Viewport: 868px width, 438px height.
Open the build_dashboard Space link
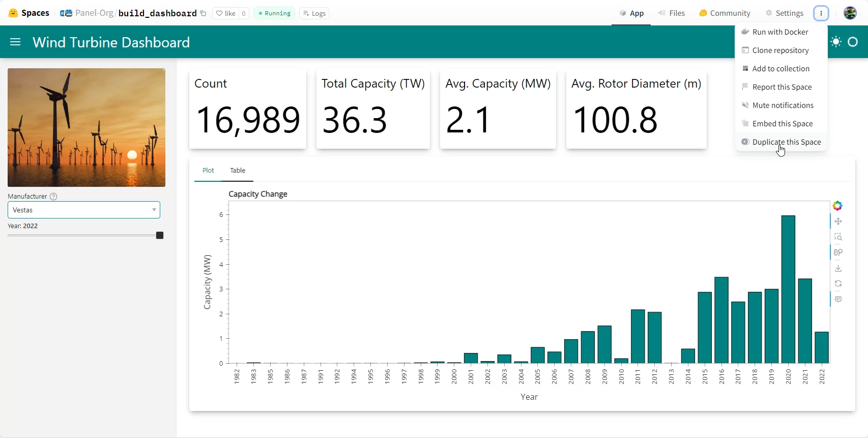pyautogui.click(x=157, y=13)
